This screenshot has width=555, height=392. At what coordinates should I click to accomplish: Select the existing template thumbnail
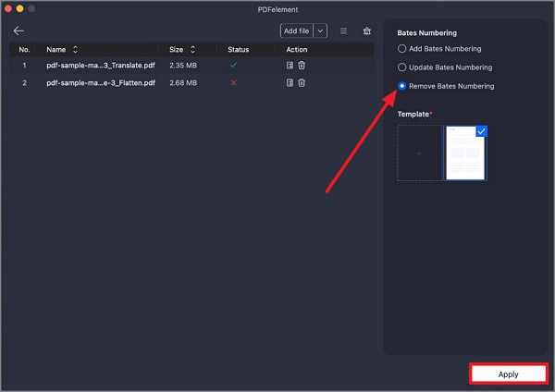465,153
